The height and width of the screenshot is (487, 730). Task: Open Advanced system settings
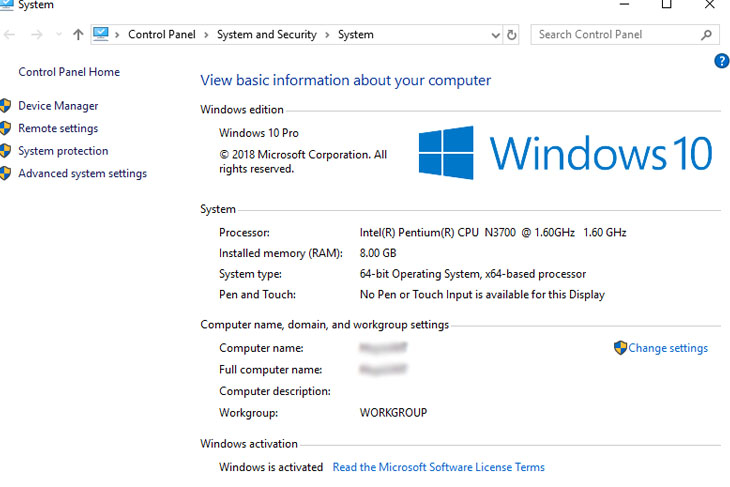(82, 174)
